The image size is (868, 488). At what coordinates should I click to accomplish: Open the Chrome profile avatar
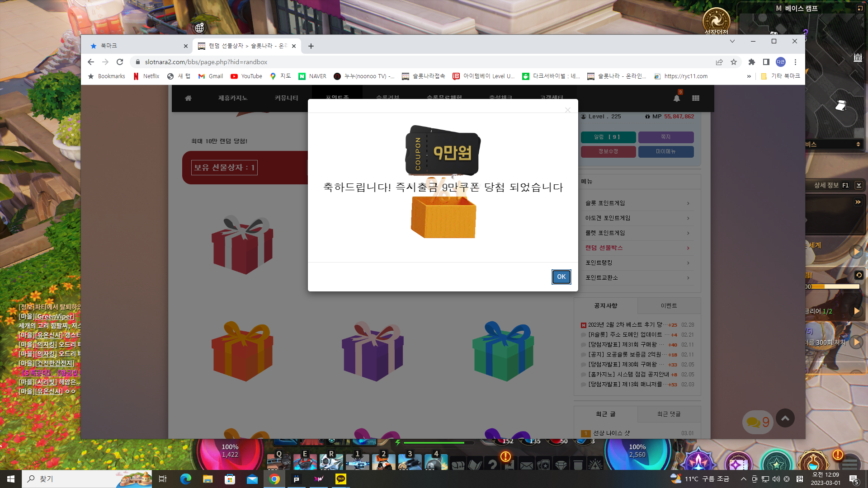(781, 62)
